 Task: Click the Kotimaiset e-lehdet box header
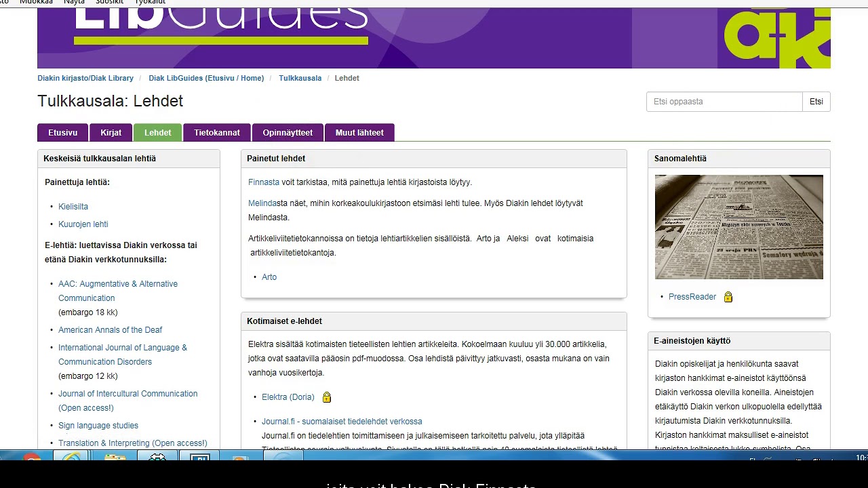434,321
